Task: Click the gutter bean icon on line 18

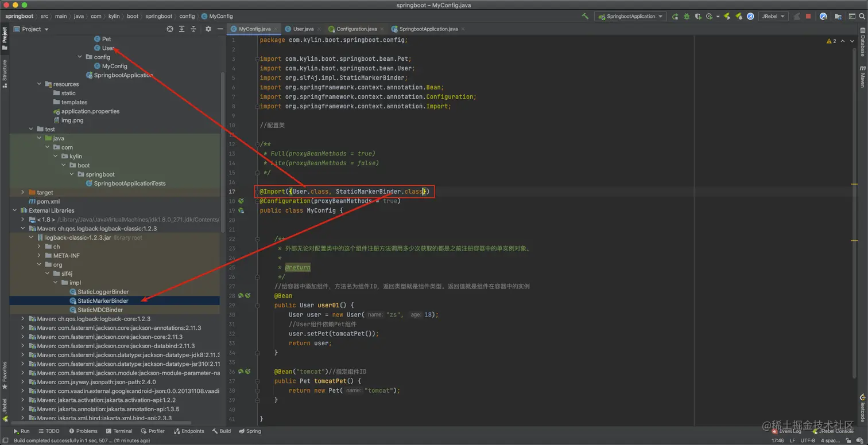Action: tap(241, 201)
